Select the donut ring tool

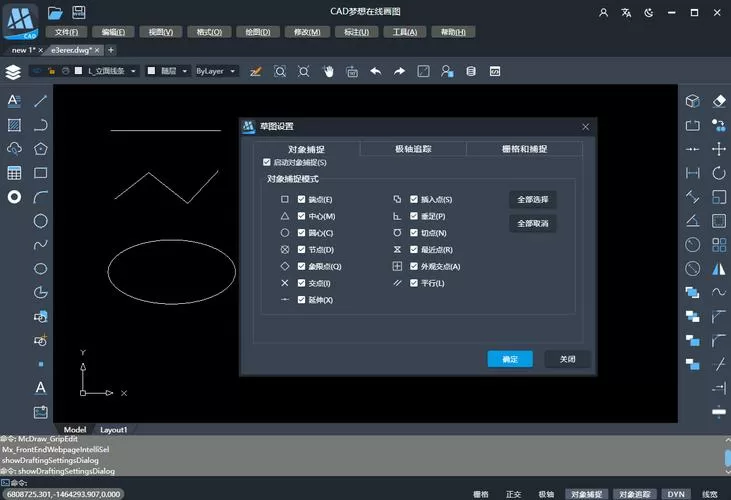[14, 197]
